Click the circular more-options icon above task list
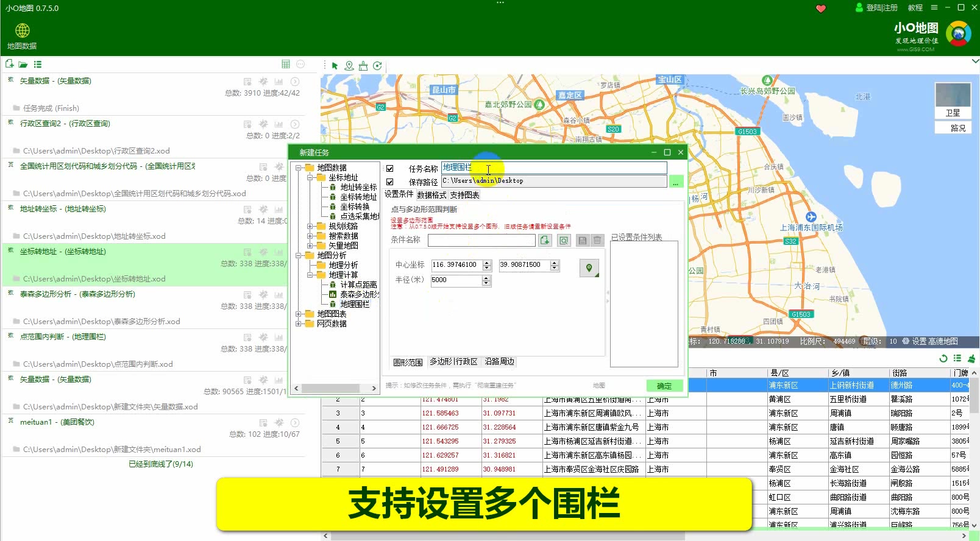980x541 pixels. [x=300, y=64]
